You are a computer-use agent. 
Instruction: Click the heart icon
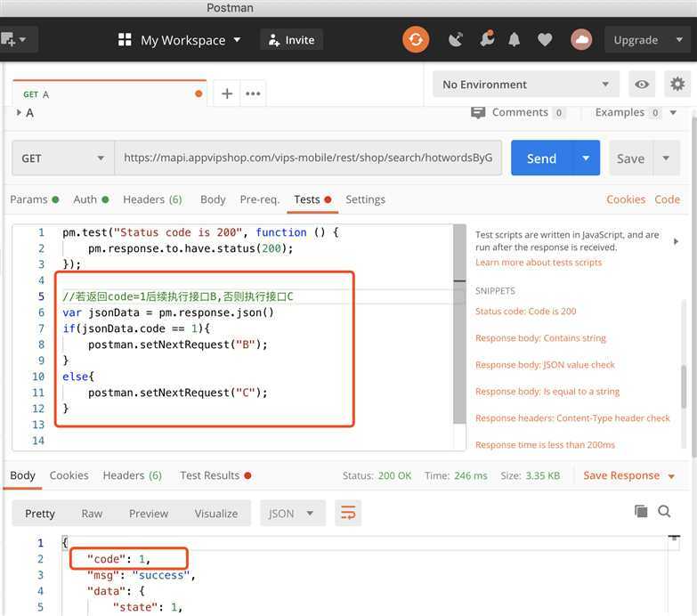tap(545, 39)
